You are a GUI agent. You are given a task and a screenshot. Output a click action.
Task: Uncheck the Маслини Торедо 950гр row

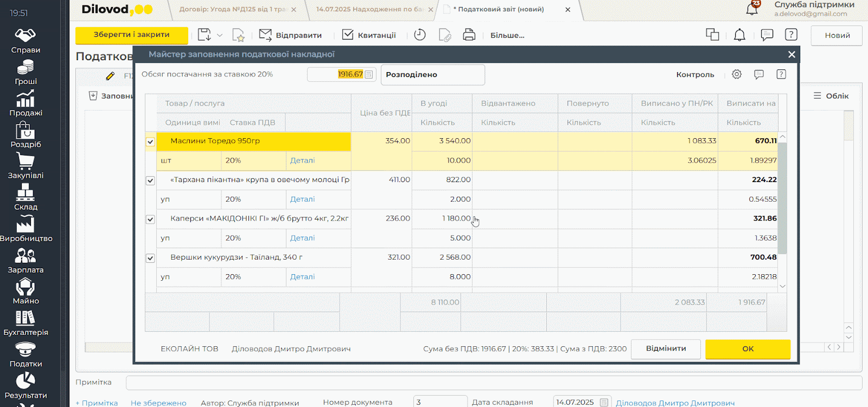tap(150, 142)
